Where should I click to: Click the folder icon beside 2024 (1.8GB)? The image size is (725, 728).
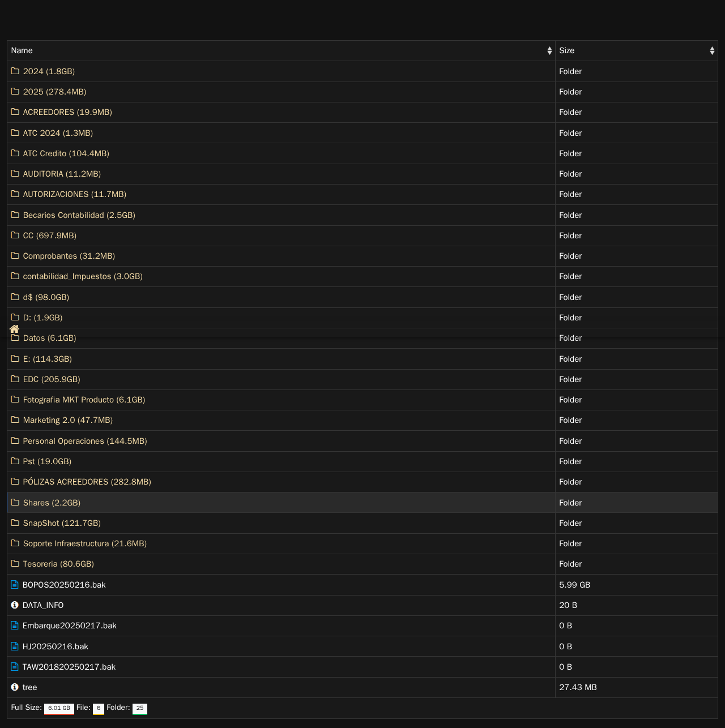[x=15, y=71]
